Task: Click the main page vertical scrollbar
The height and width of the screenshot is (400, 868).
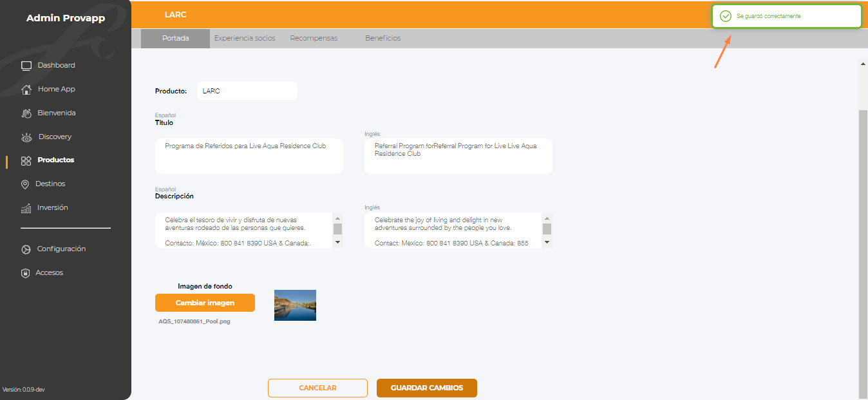Action: click(863, 254)
